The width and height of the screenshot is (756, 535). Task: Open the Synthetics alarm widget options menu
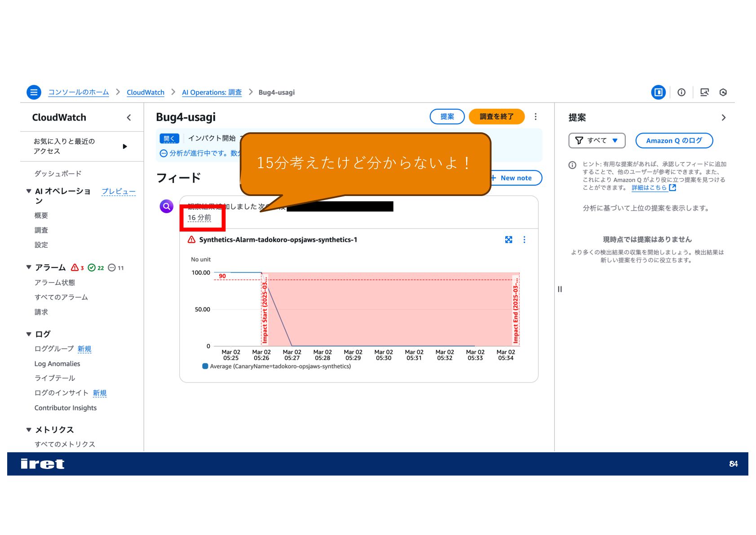click(524, 240)
